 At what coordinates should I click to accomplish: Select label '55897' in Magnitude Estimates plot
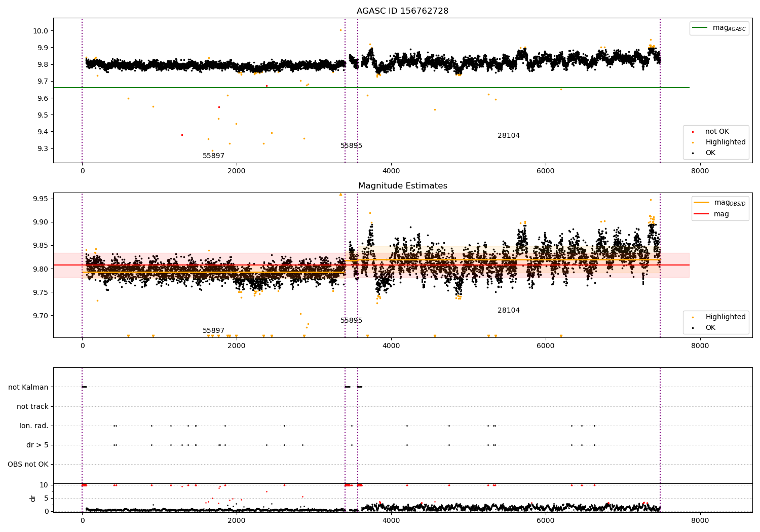coord(213,331)
